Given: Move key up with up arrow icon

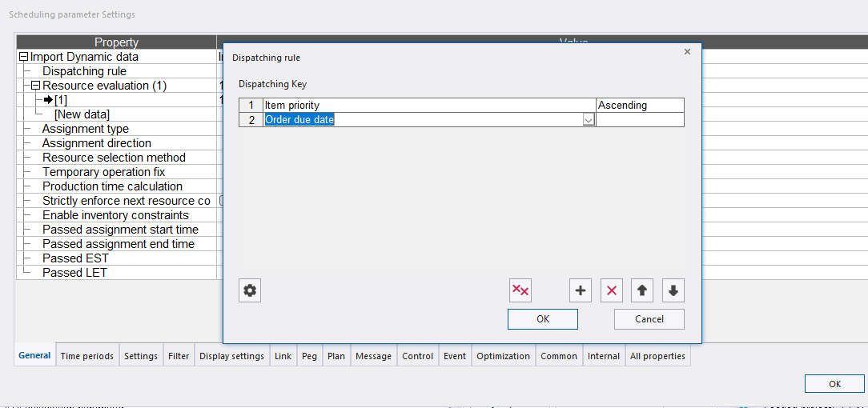Looking at the screenshot, I should click(642, 290).
